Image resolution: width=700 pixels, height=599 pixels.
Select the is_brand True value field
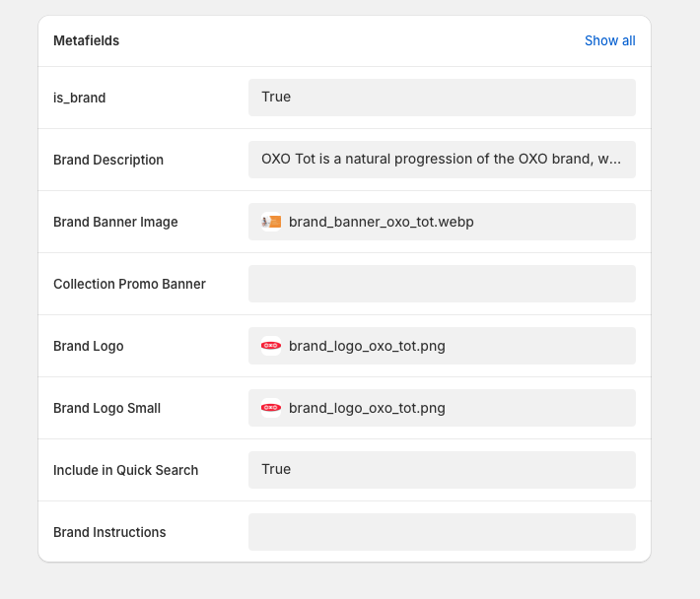click(x=442, y=98)
